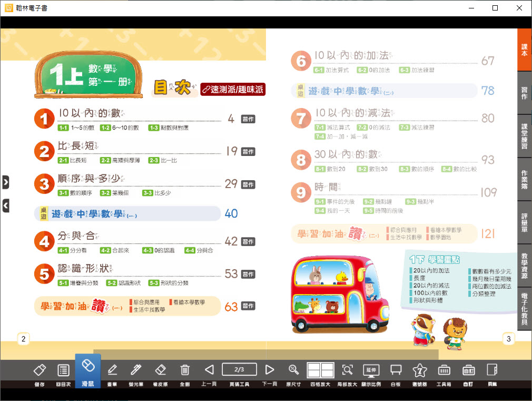This screenshot has width=532, height=401.
Task: Toggle the 顯示比例 display ratio button
Action: click(371, 370)
